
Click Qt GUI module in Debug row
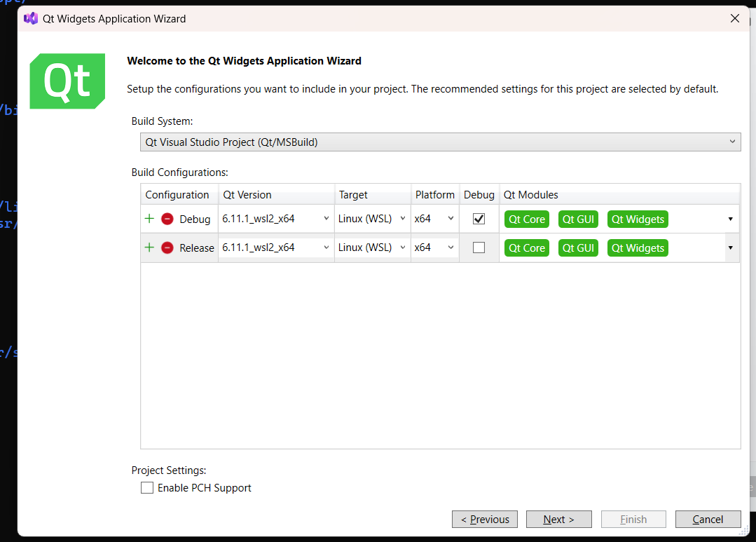coord(578,219)
